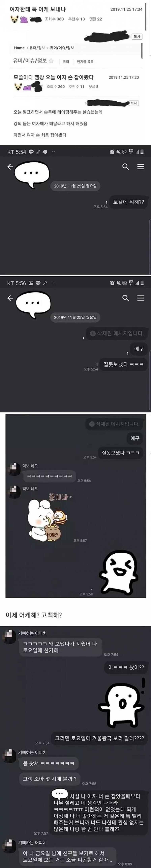Open the hamburger menu in the KT 5:54 chat
151x868 pixels.
coord(140,167)
